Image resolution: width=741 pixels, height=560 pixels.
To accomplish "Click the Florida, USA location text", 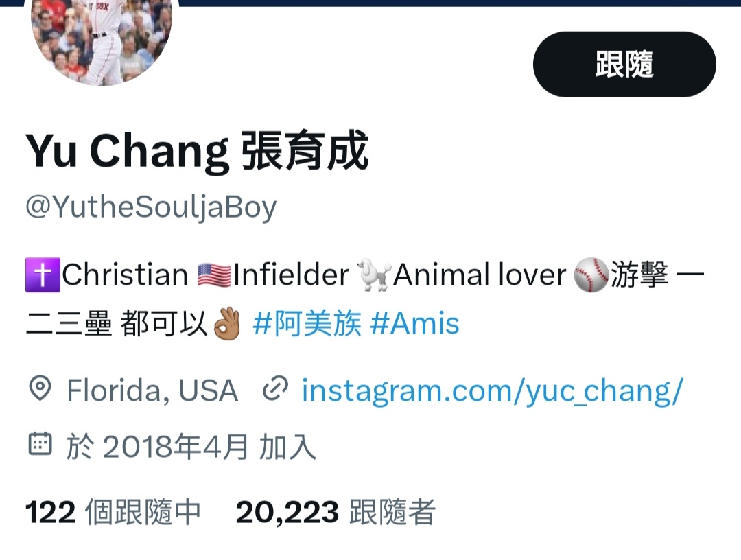I will tap(152, 390).
